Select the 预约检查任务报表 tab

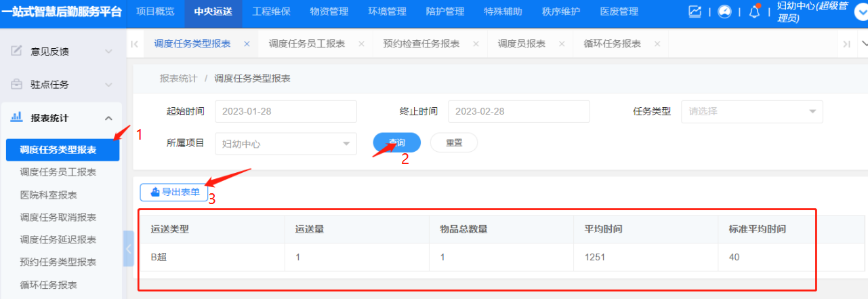click(x=421, y=43)
